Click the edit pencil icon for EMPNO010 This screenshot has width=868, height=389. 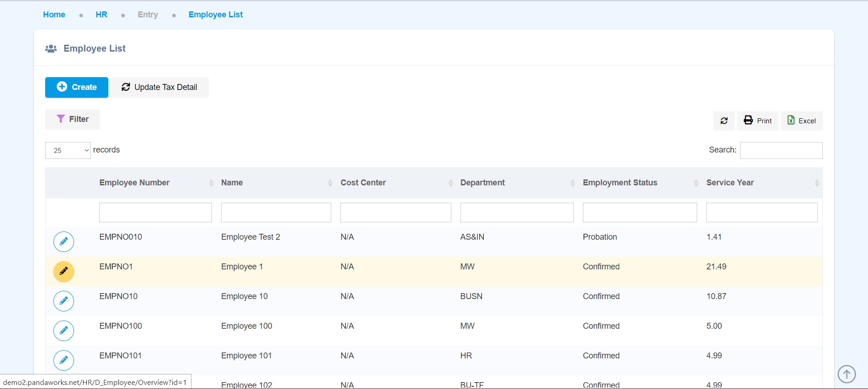[x=64, y=242]
